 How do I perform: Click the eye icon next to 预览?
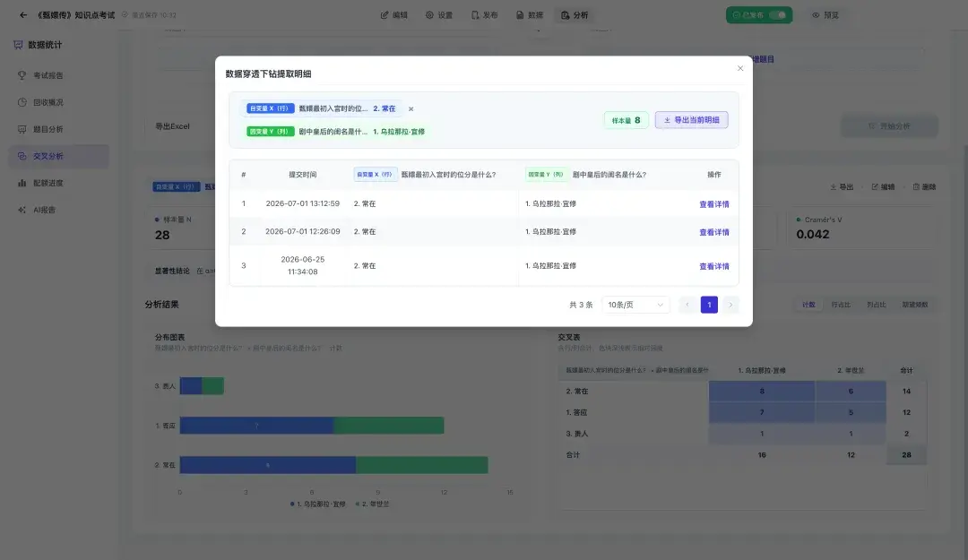[x=816, y=15]
